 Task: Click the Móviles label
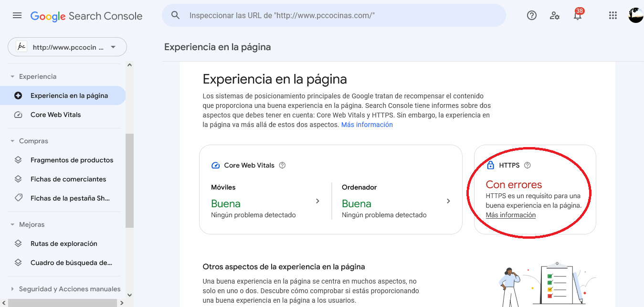[x=223, y=187]
